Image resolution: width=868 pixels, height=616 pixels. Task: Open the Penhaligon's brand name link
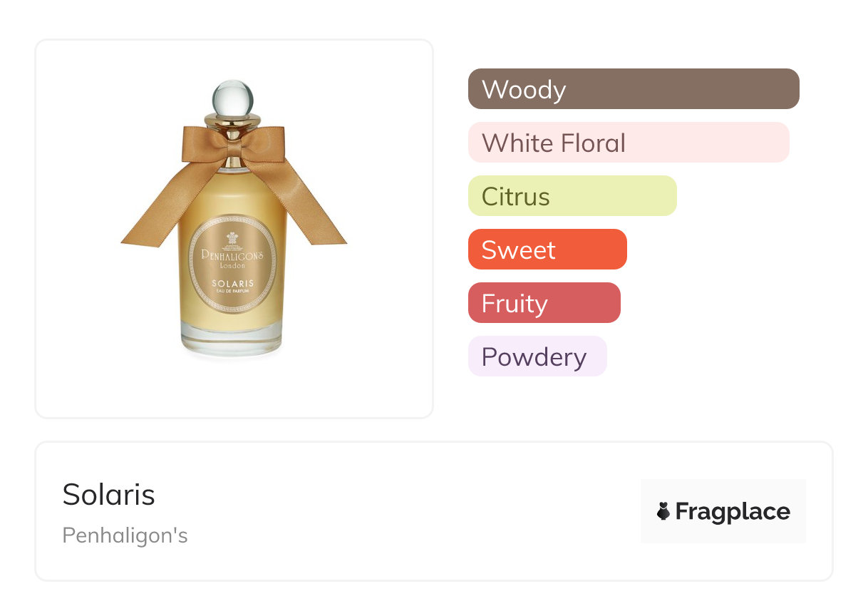click(x=125, y=535)
